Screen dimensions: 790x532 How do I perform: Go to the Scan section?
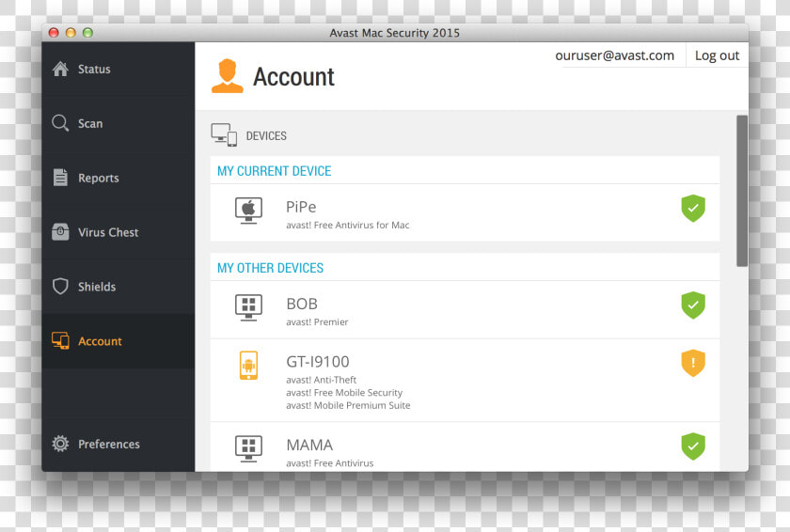(118, 123)
